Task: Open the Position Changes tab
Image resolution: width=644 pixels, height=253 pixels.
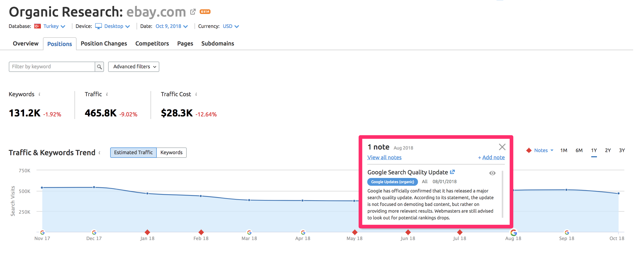Action: [104, 43]
